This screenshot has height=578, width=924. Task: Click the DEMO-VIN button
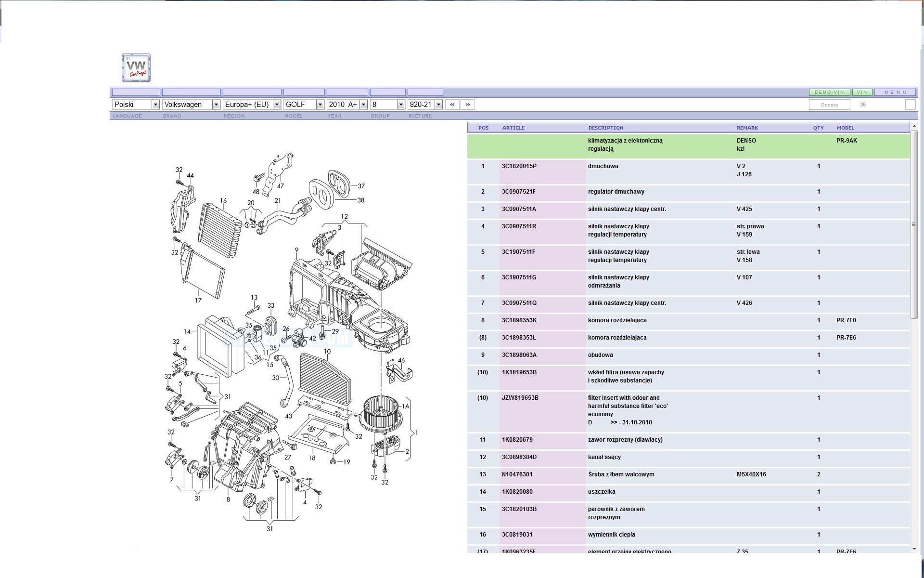tap(830, 92)
